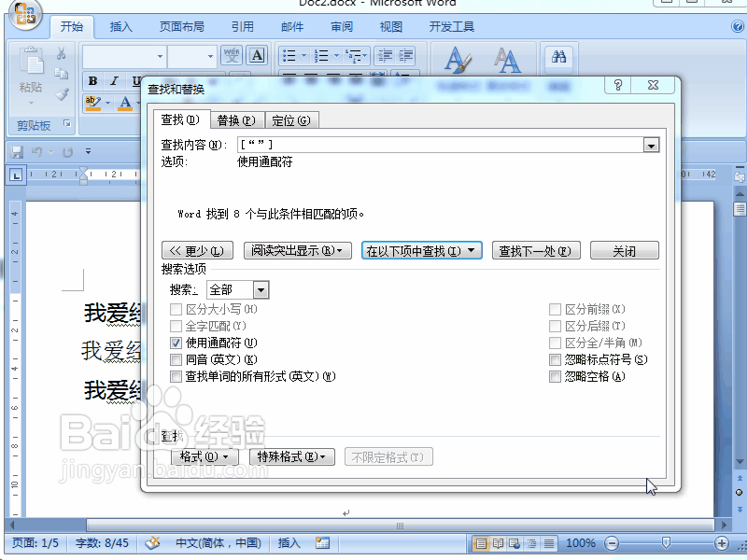Click the character border A icon

coord(257,56)
